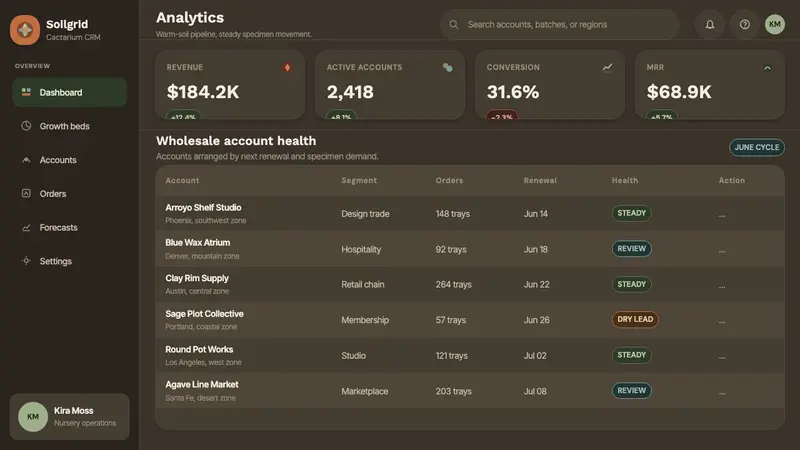
Task: Click the JUNE CYCLE badge button
Action: pyautogui.click(x=757, y=147)
